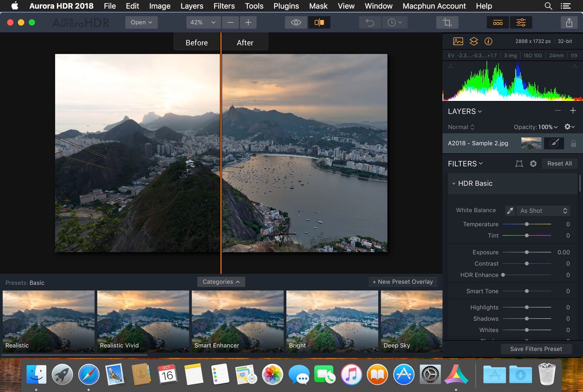
Task: Open the As Shot white balance dropdown
Action: pyautogui.click(x=543, y=211)
